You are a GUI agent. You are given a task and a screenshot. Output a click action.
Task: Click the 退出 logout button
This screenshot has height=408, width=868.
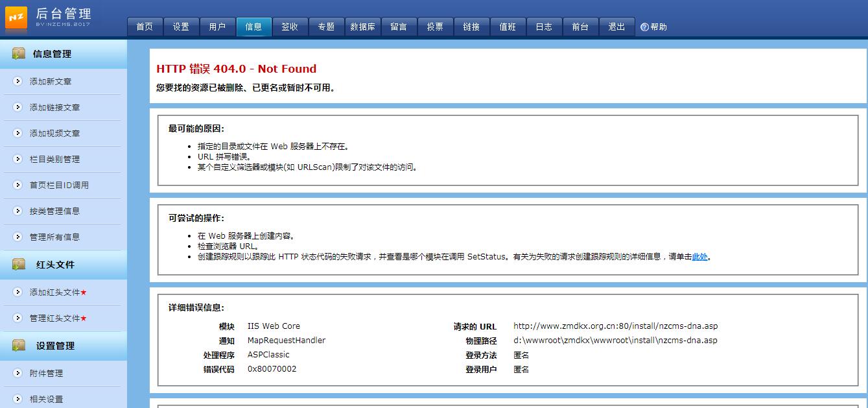(616, 27)
